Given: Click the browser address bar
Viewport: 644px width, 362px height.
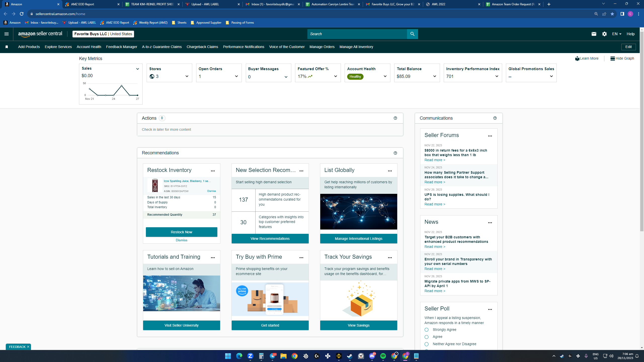Looking at the screenshot, I should click(312, 14).
